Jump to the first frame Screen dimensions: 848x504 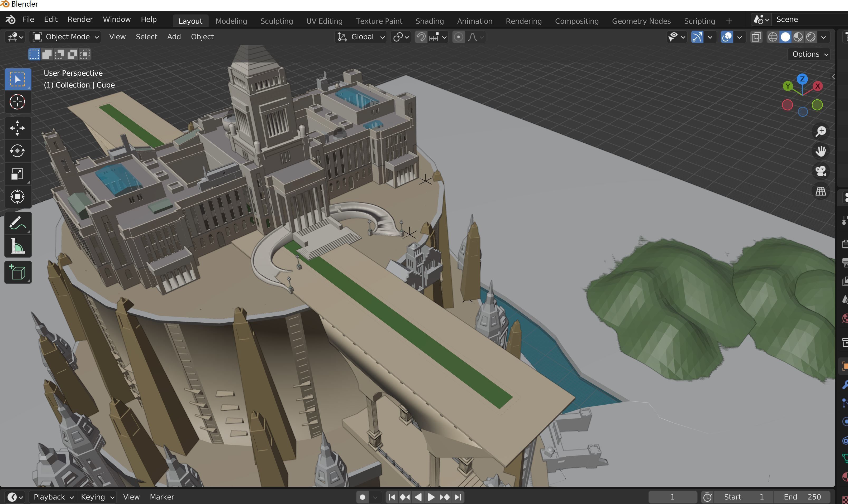click(x=392, y=497)
